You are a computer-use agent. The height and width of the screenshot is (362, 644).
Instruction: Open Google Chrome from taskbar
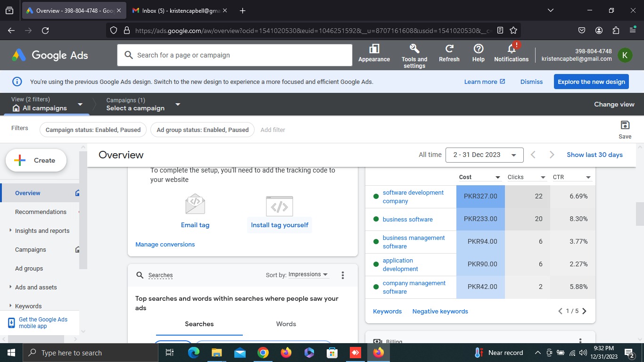[x=263, y=353]
